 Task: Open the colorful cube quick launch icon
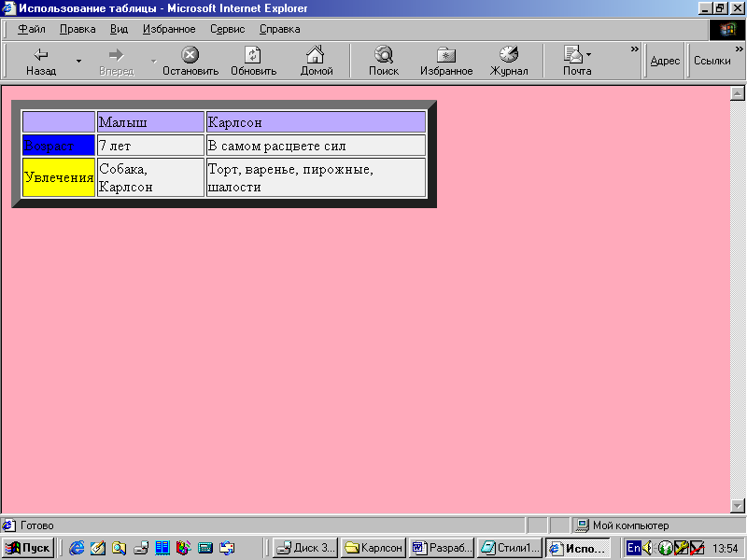coord(183,548)
